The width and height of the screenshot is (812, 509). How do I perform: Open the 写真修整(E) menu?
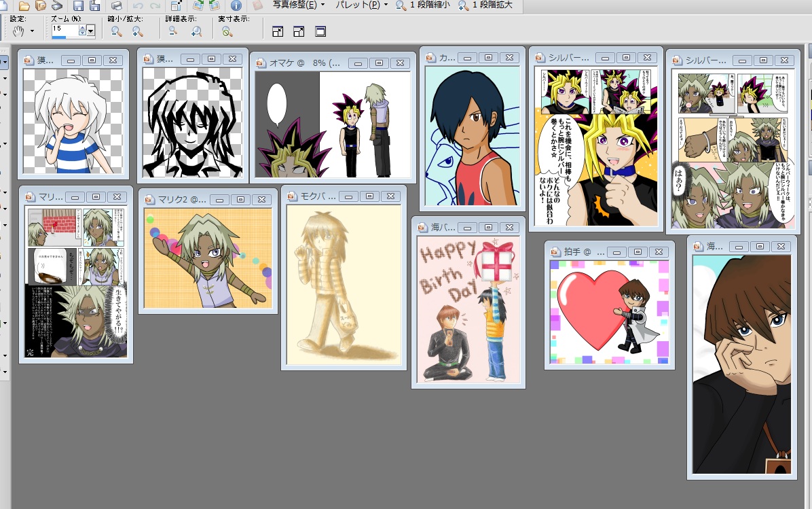(298, 5)
